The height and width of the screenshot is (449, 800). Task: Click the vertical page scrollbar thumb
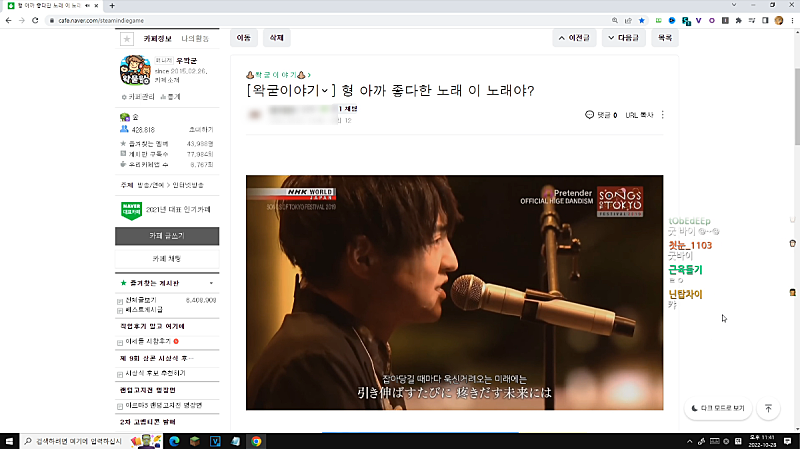point(796,106)
